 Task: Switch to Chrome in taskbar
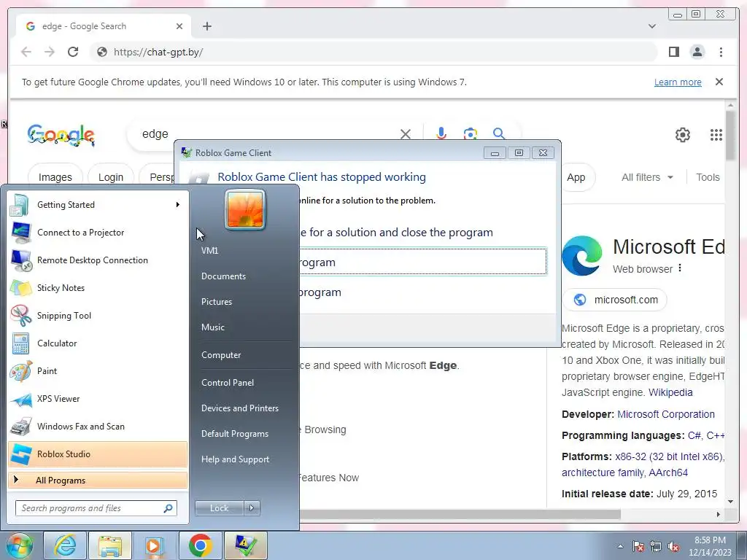click(x=200, y=545)
